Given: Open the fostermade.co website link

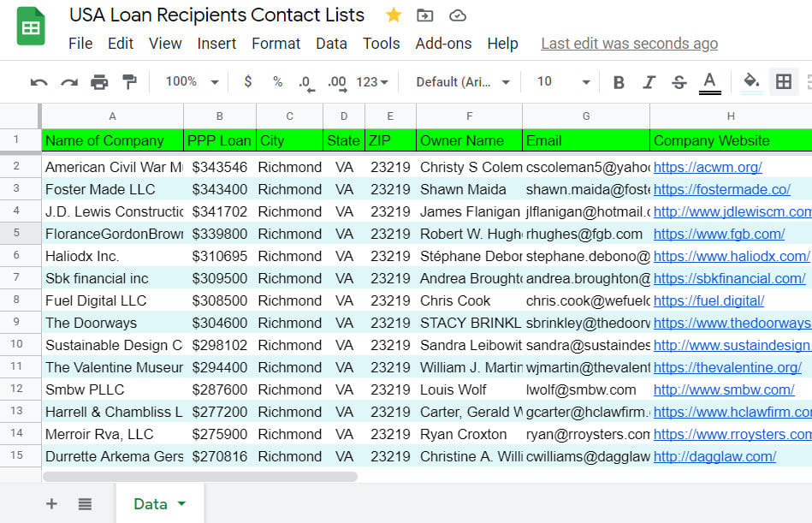Looking at the screenshot, I should [723, 189].
